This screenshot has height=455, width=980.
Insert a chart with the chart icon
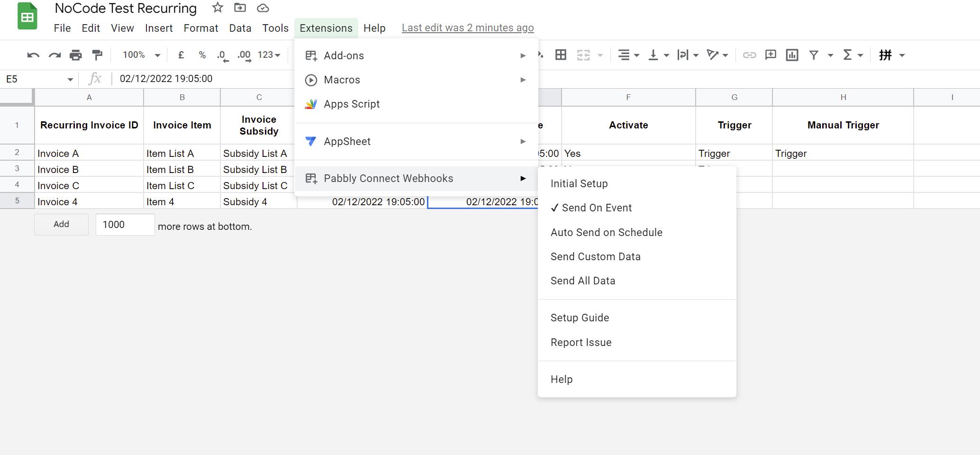(792, 55)
